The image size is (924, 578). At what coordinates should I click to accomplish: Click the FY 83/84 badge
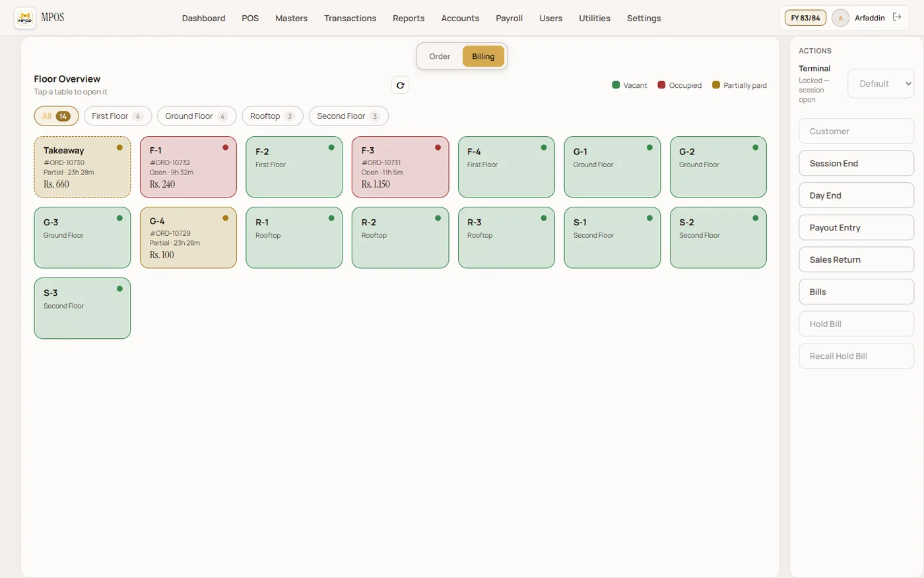805,18
